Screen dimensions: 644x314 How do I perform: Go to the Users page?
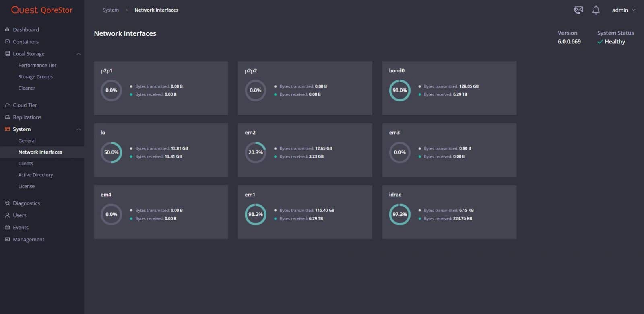click(19, 215)
